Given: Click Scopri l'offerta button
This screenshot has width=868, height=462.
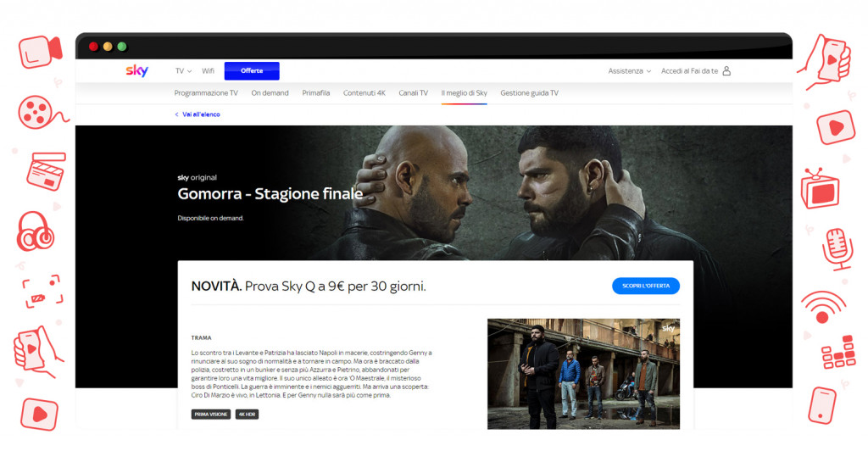Looking at the screenshot, I should coord(645,286).
